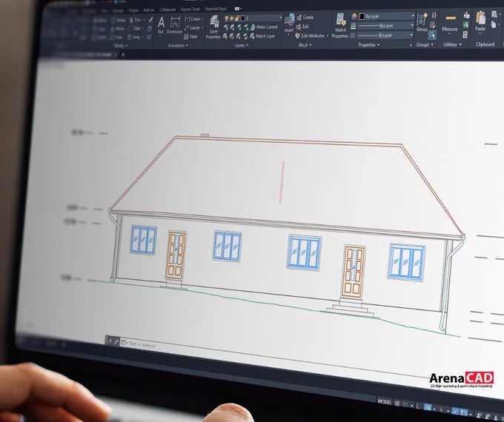Click the Array modify tool
This screenshot has width=504, height=422.
tap(134, 37)
